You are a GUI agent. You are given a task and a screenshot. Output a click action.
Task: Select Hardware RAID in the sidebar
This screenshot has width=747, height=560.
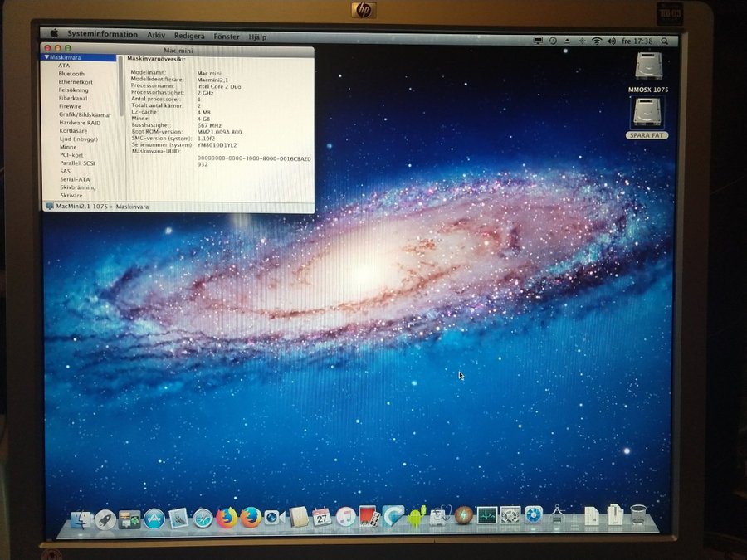(80, 123)
